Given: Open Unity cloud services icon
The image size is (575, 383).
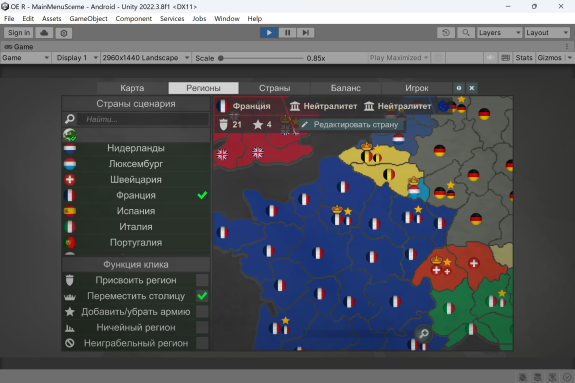Looking at the screenshot, I should 44,33.
